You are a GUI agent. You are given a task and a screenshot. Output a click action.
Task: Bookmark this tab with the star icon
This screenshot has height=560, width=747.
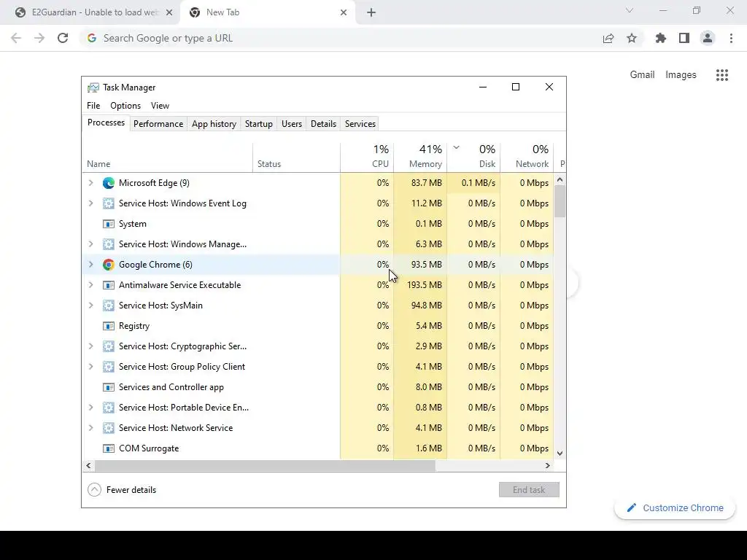(x=632, y=38)
